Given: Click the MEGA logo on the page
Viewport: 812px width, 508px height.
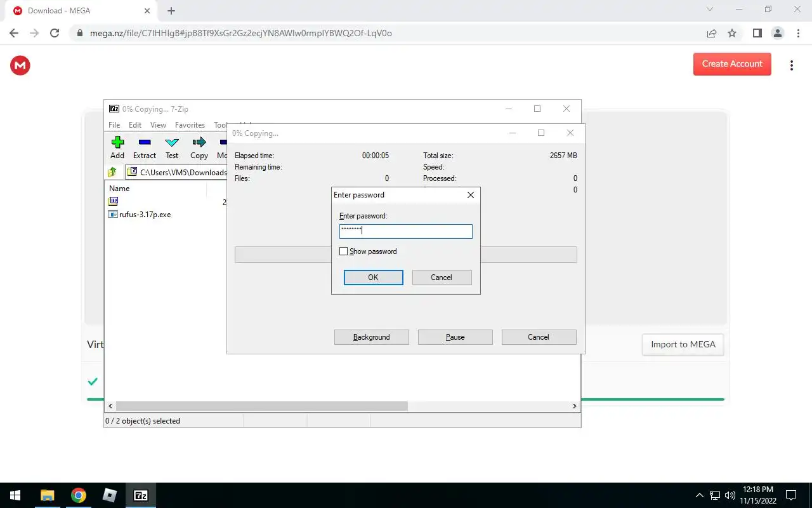Looking at the screenshot, I should (x=20, y=65).
